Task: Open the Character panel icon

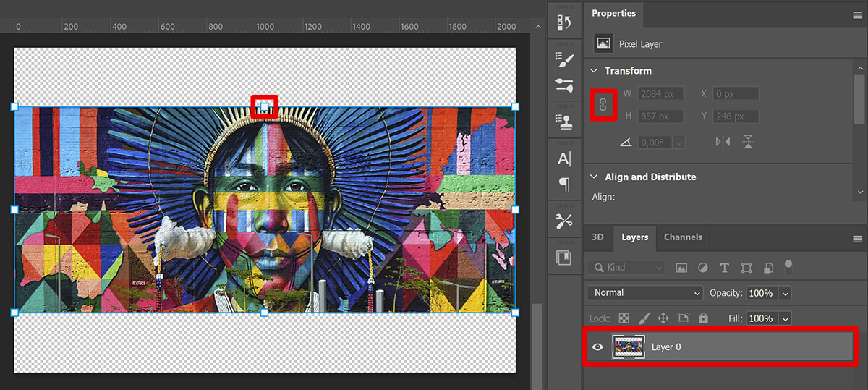Action: point(563,158)
